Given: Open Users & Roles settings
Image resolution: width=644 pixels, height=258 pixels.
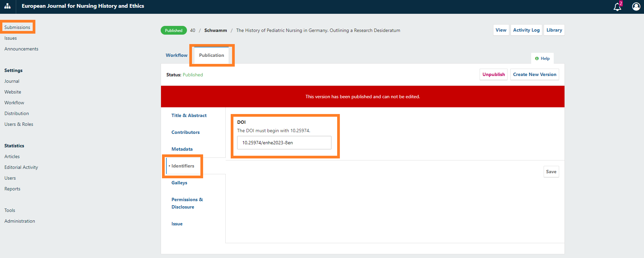Looking at the screenshot, I should click(19, 124).
